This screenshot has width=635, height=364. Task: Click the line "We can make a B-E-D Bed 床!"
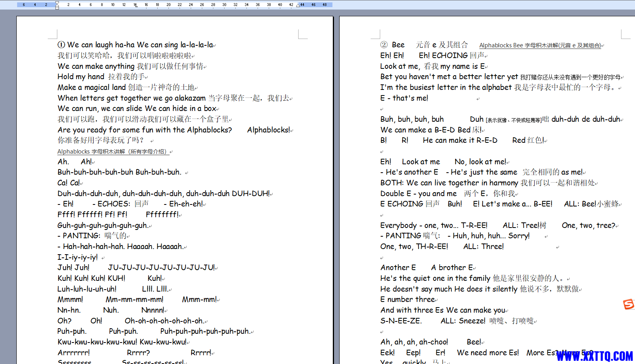point(431,130)
